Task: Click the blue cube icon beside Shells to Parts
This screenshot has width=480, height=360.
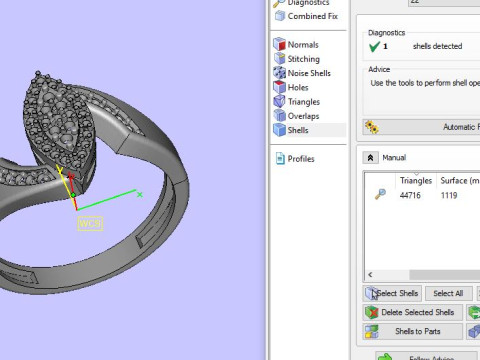Action: pos(474,331)
